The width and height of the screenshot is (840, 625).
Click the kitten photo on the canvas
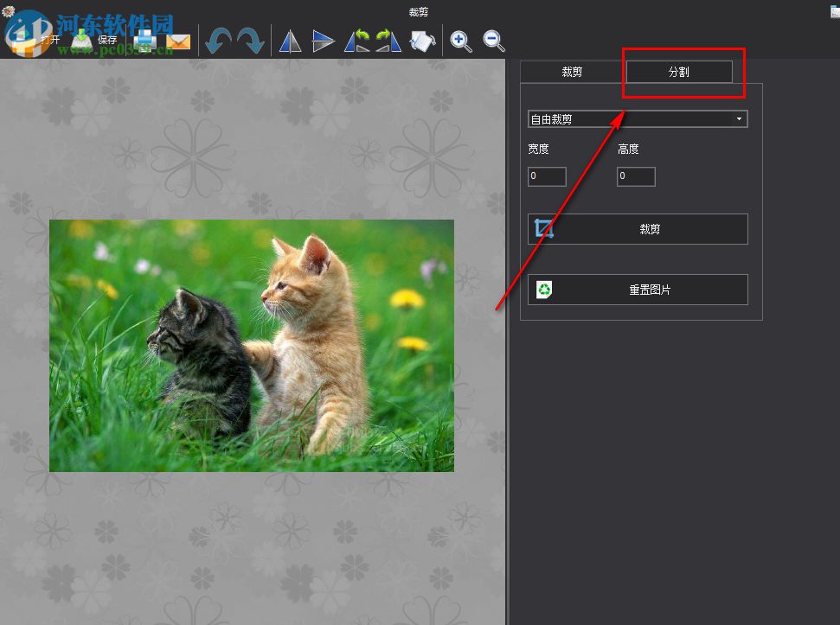[x=252, y=346]
